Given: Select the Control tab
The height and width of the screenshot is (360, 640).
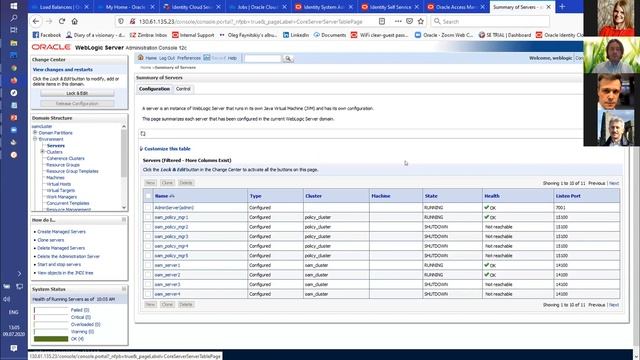Looking at the screenshot, I should 183,89.
